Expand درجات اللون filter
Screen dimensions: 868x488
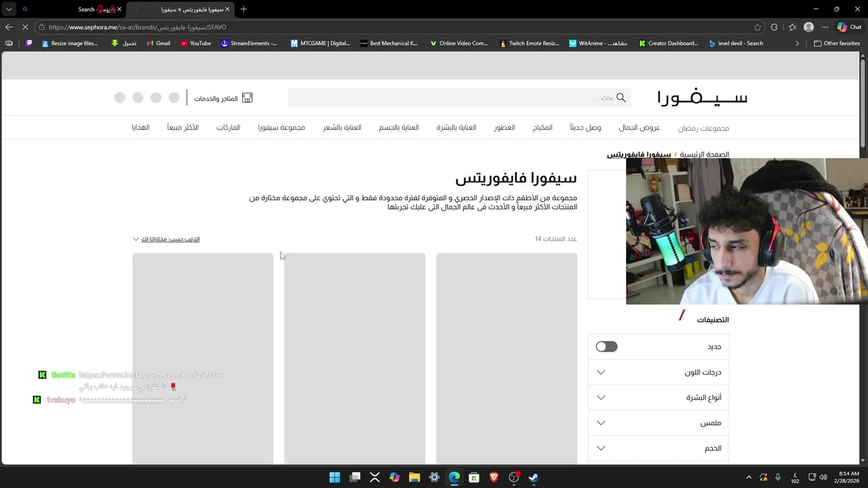(658, 372)
